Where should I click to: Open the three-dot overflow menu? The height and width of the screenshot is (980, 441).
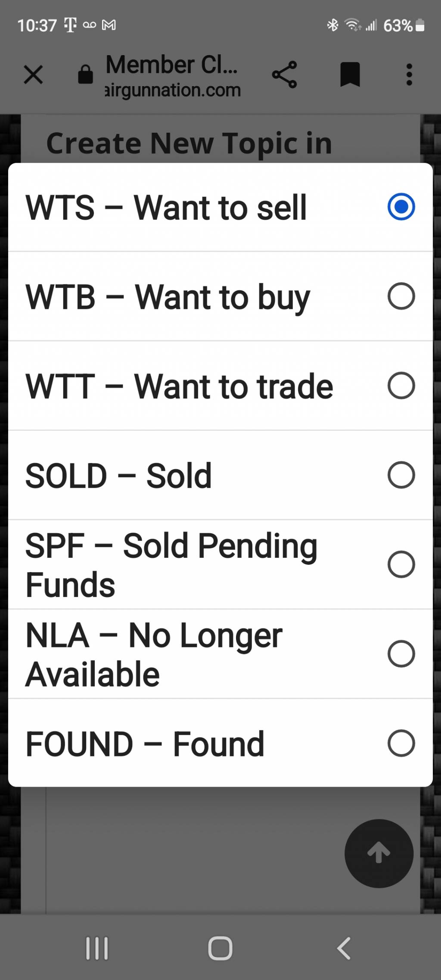(409, 75)
